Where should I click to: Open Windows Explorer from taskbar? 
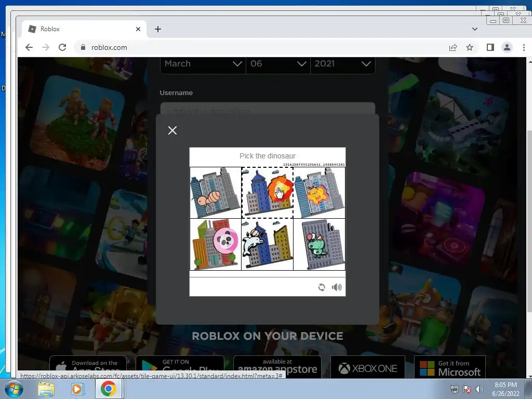[46, 389]
